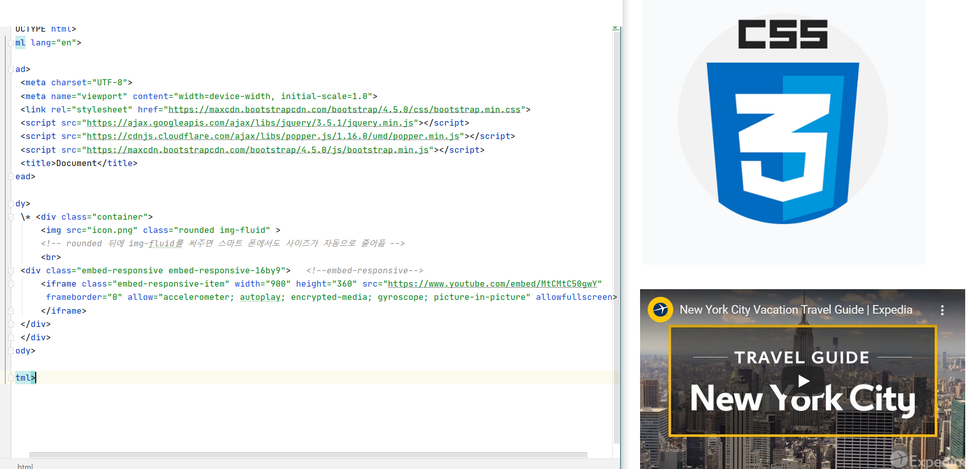Click the "icon.png" image source value
This screenshot has height=469, width=980.
pos(112,230)
